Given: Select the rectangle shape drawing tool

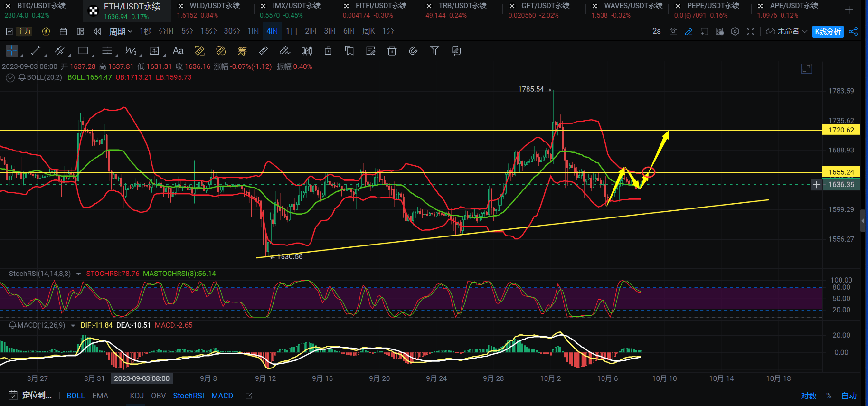Looking at the screenshot, I should (84, 51).
